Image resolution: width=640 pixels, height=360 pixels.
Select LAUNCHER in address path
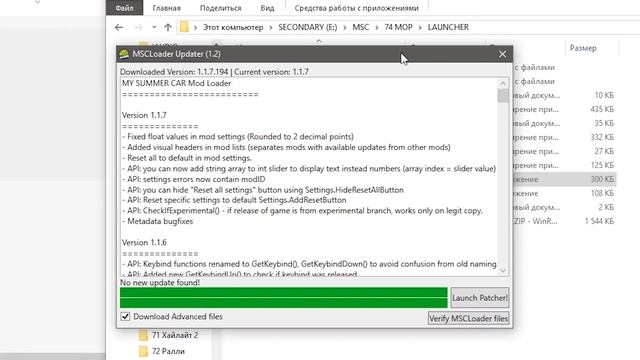(448, 27)
